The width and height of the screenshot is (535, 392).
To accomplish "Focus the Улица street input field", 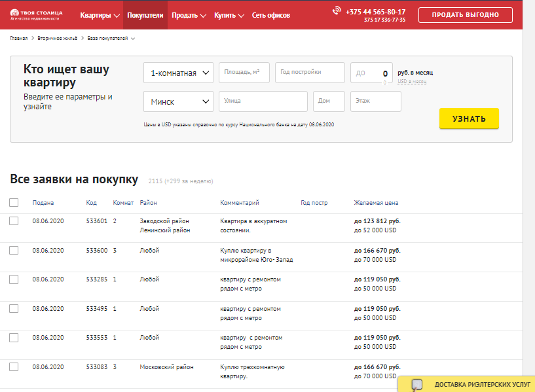I will (263, 101).
